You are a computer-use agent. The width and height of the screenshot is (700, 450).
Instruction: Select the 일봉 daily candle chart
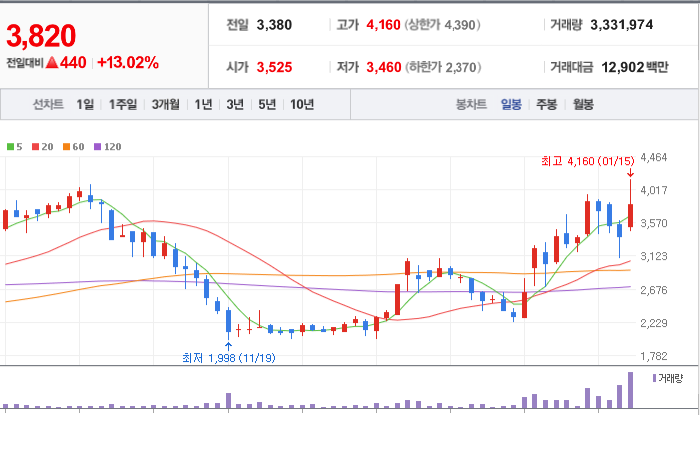tap(511, 104)
